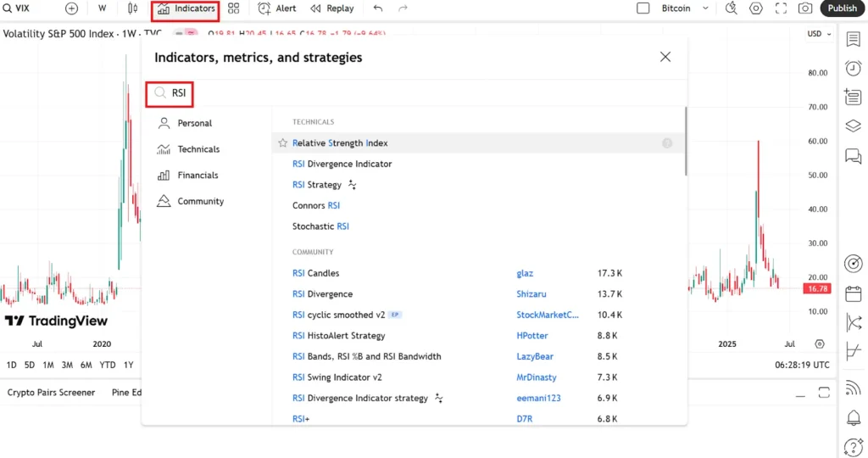Open the Indicators toolbar button
868x458 pixels.
point(186,8)
